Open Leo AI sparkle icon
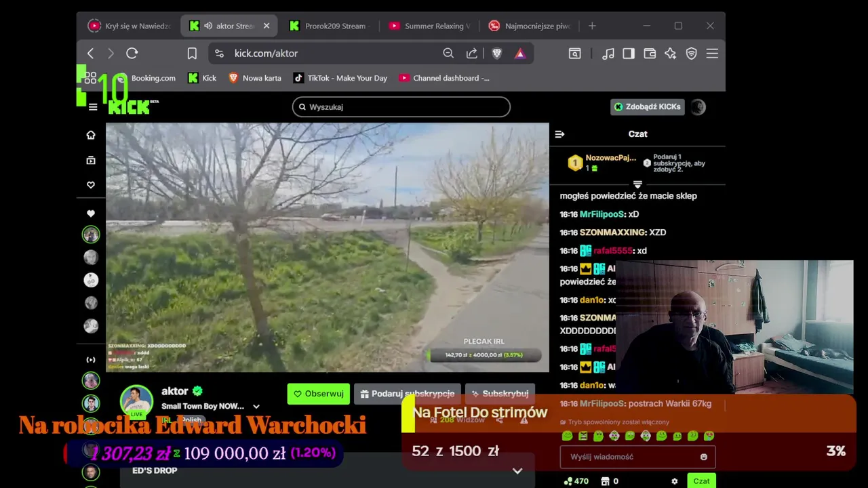Image resolution: width=868 pixels, height=488 pixels. point(671,53)
